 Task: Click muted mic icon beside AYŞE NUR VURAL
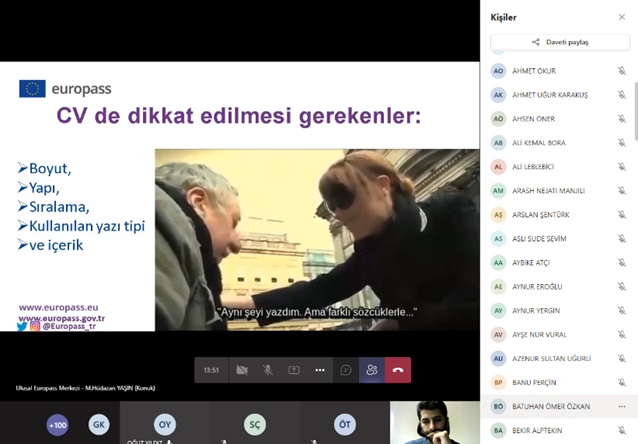point(622,335)
